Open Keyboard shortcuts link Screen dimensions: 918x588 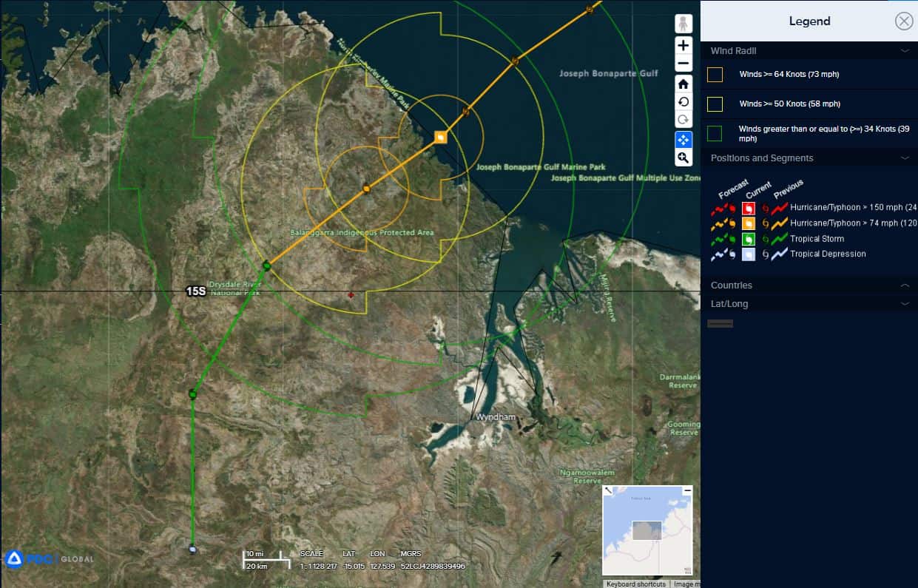635,584
